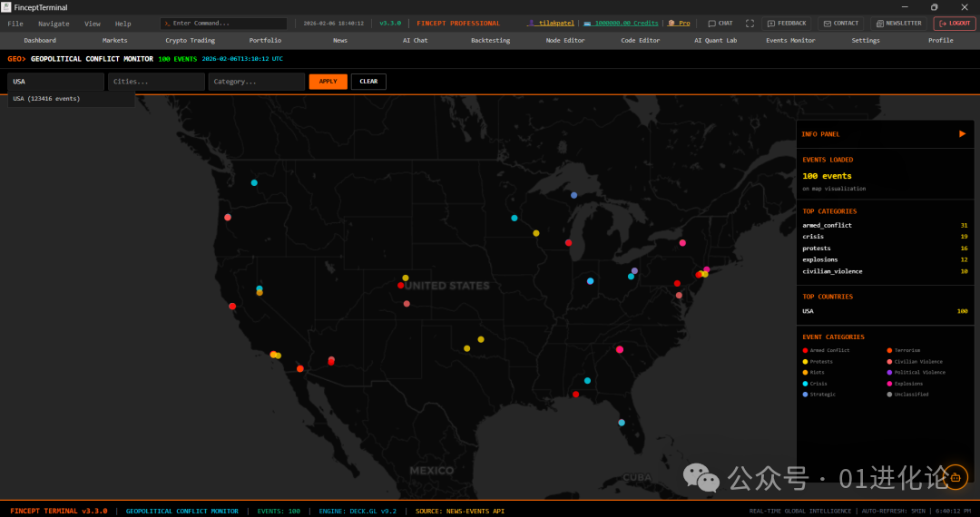Open the Profile tab
The width and height of the screenshot is (980, 517).
pos(941,41)
